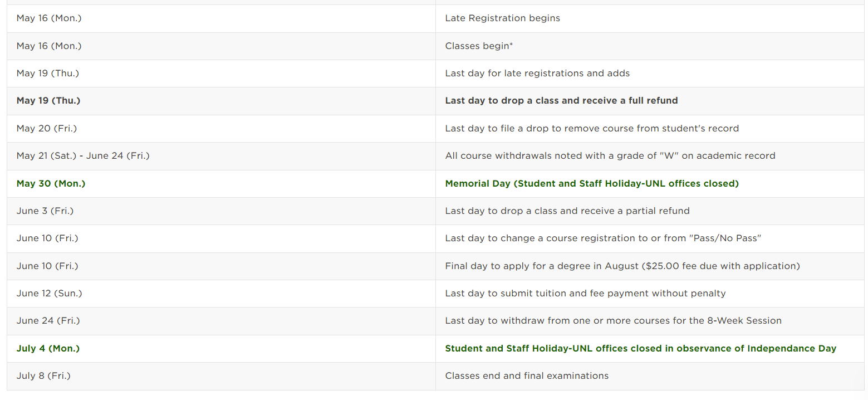
Task: Click "May 21 (Sat.) - June 24 (Fri.)" date range
Action: coord(83,156)
